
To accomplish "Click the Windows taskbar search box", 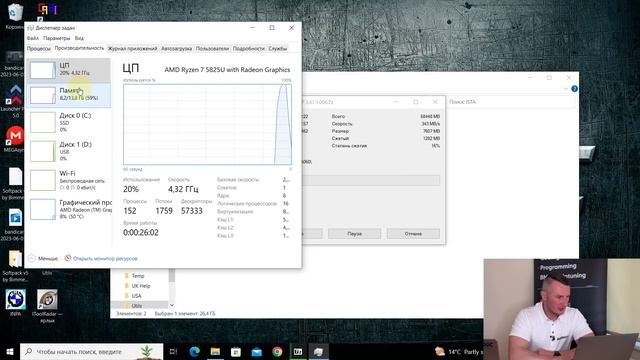I will [91, 351].
